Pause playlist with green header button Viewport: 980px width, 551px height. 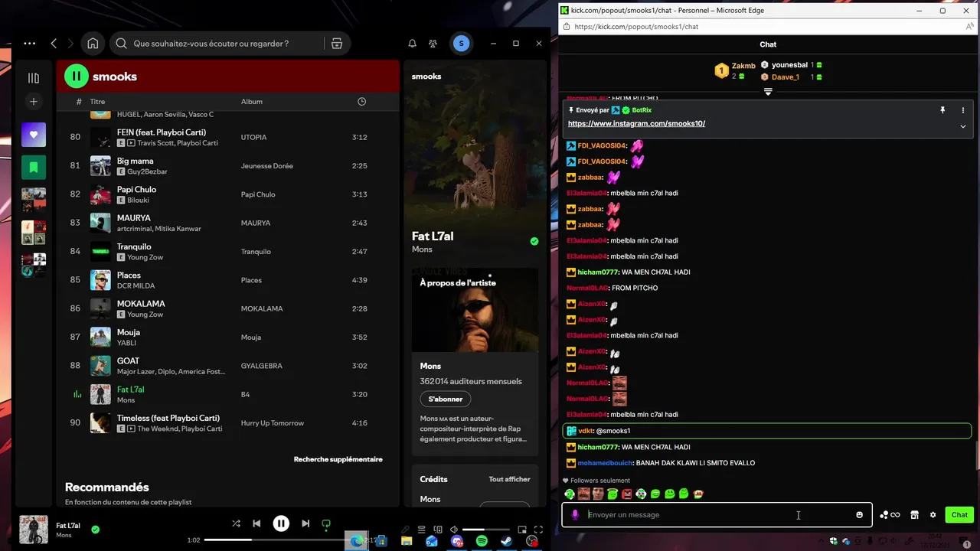tap(76, 76)
